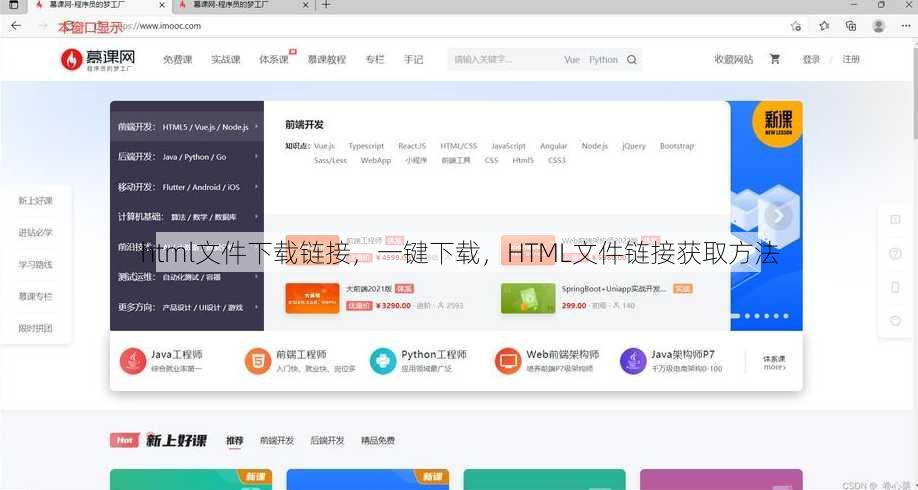Image resolution: width=918 pixels, height=490 pixels.
Task: Click the mobile app icon in the right sidebar
Action: [895, 287]
